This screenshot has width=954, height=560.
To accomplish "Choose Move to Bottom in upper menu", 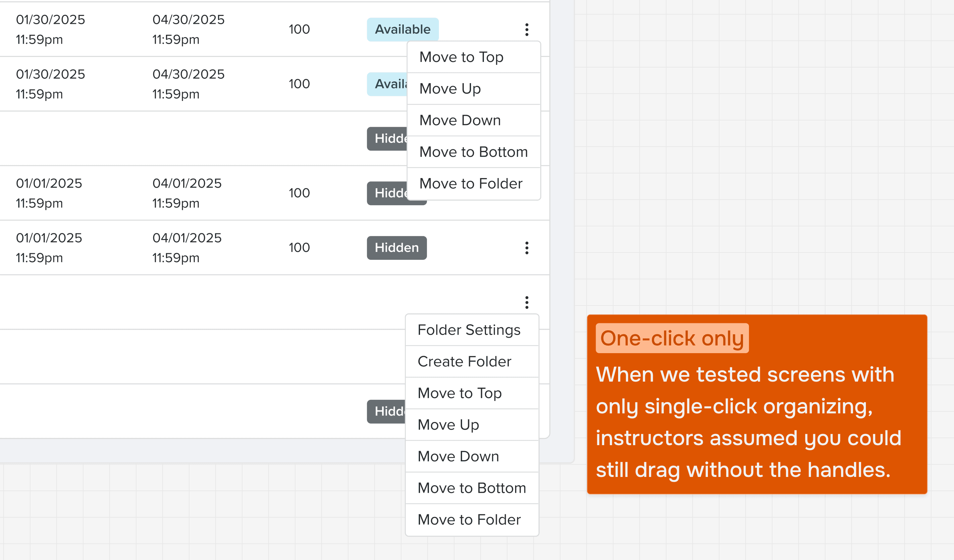I will point(473,152).
